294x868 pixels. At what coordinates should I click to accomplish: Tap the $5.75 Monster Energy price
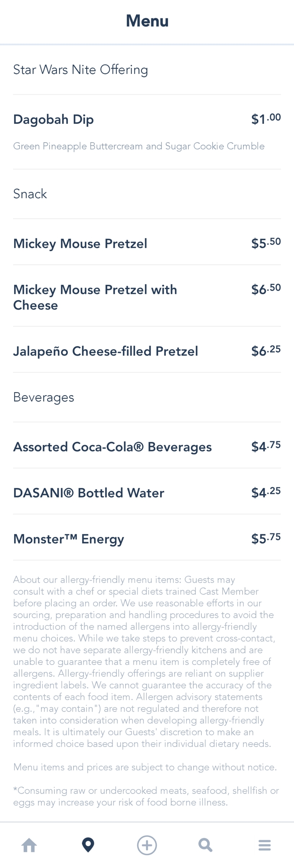(x=266, y=538)
